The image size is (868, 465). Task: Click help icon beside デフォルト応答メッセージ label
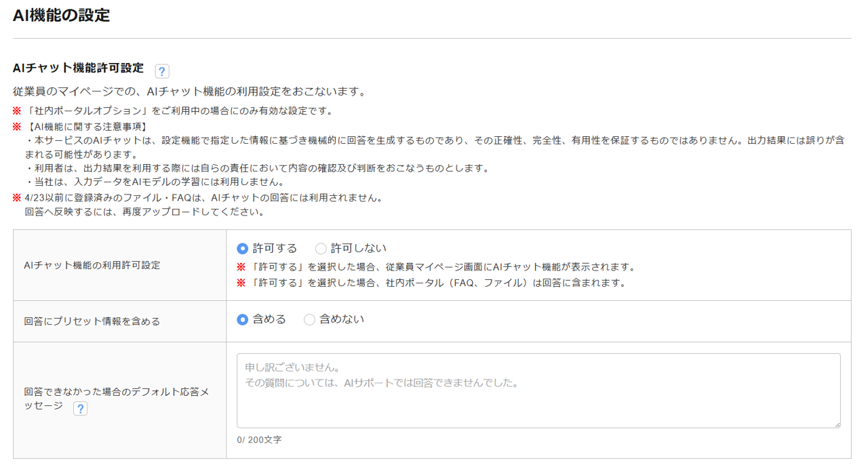point(80,408)
